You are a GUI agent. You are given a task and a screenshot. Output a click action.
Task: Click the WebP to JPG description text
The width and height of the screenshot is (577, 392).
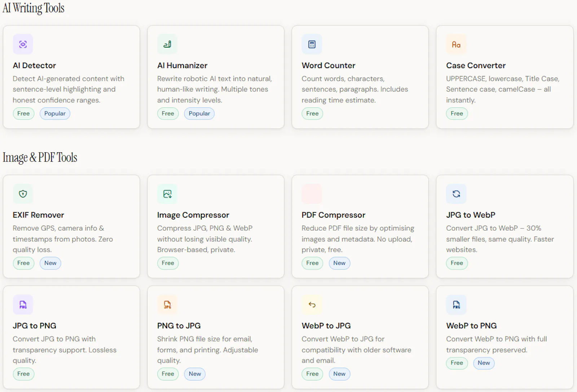click(x=357, y=350)
